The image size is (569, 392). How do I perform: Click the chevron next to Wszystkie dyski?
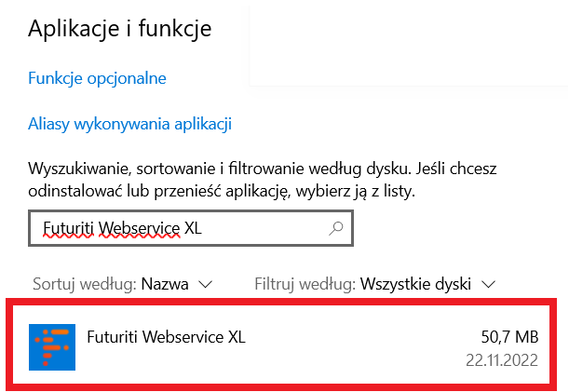[x=488, y=283]
